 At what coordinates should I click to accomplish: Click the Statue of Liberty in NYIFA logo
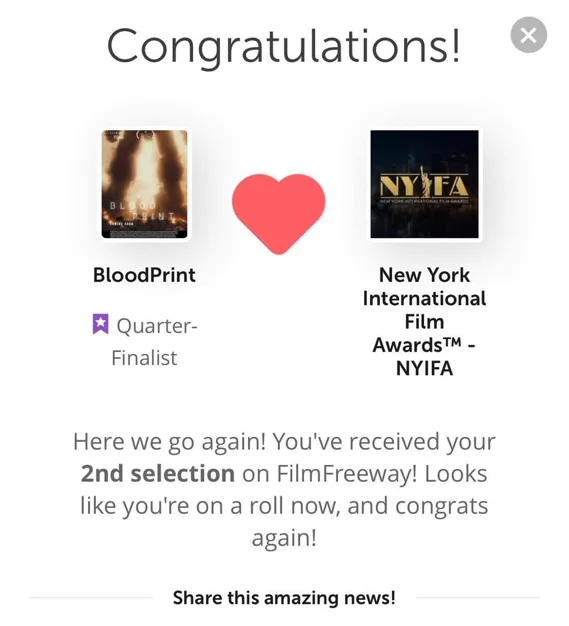click(x=424, y=182)
